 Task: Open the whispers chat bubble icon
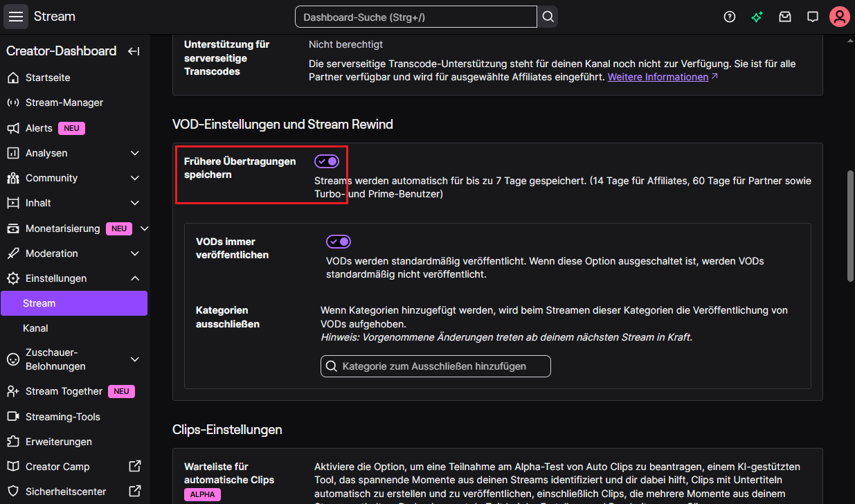(812, 17)
